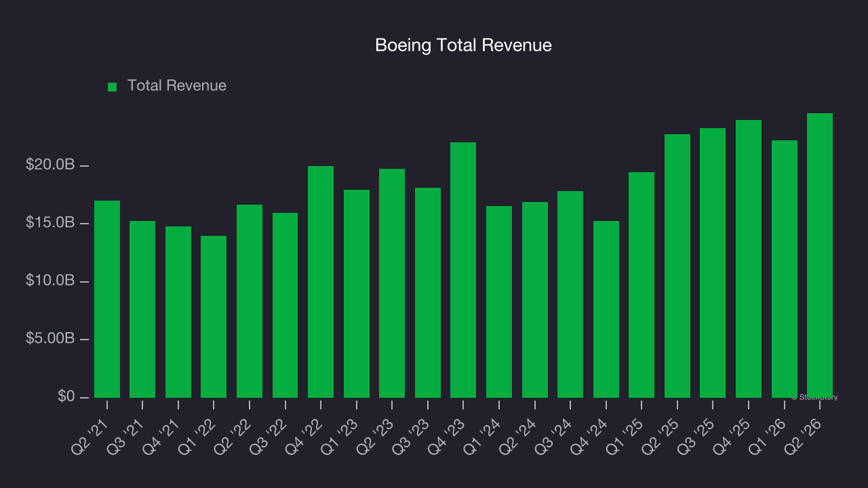This screenshot has height=488, width=868.
Task: Select the Q4 '24 revenue bar
Action: pos(606,309)
